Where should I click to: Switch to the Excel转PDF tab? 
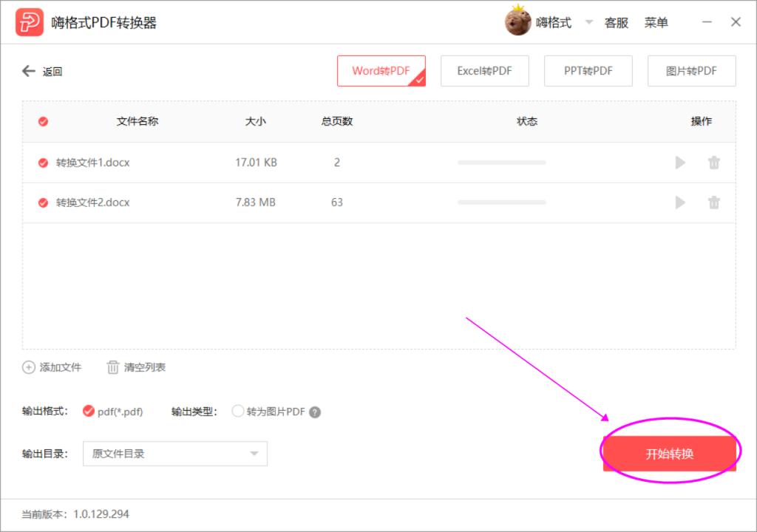(x=485, y=71)
